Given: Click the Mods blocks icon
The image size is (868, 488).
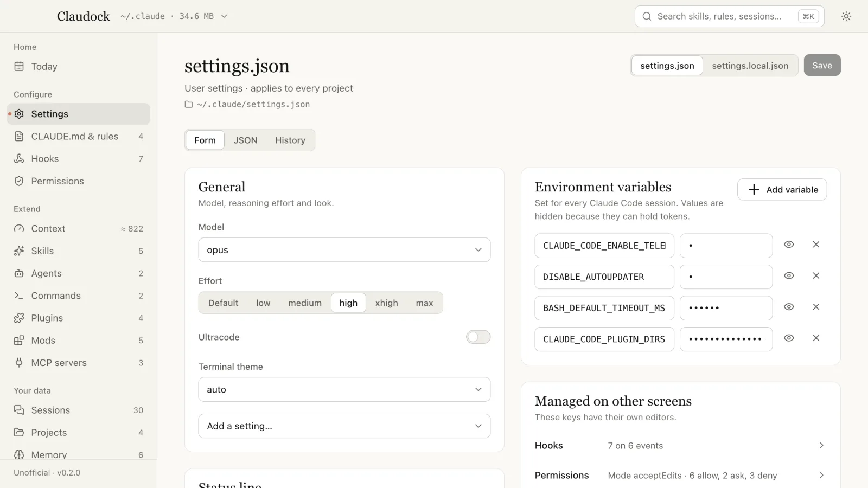Looking at the screenshot, I should (x=19, y=341).
